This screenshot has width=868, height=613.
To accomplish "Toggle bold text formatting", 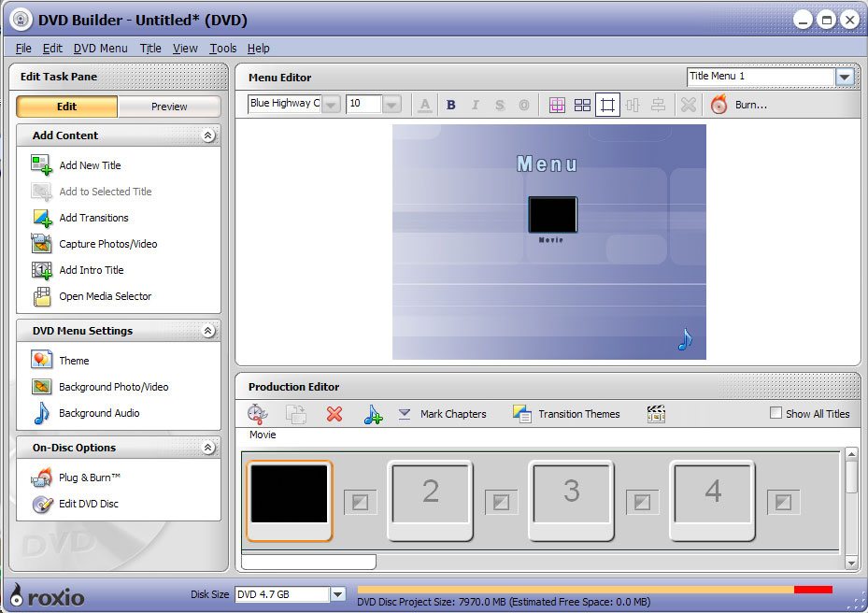I will tap(451, 104).
